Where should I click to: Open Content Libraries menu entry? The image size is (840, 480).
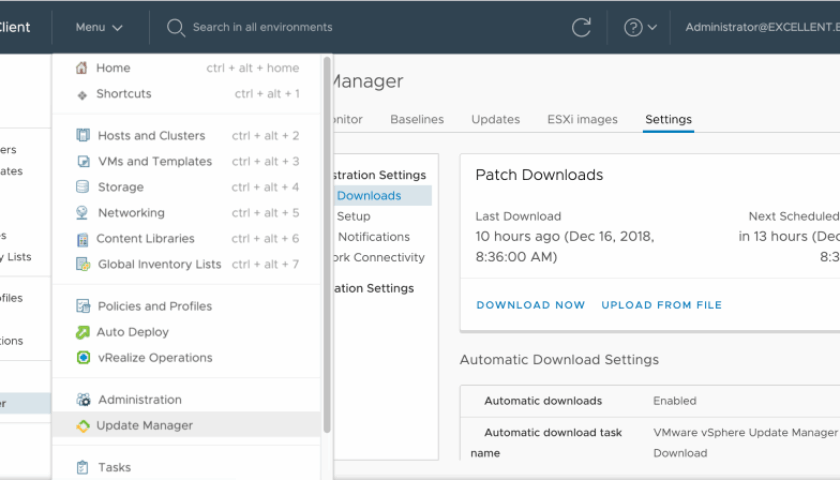[x=187, y=238]
